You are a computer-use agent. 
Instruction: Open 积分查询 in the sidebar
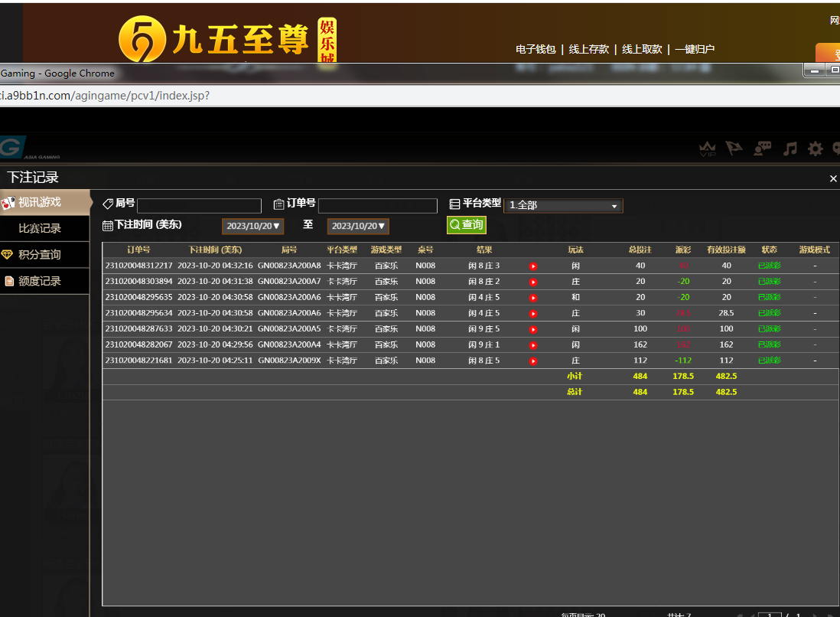coord(40,255)
